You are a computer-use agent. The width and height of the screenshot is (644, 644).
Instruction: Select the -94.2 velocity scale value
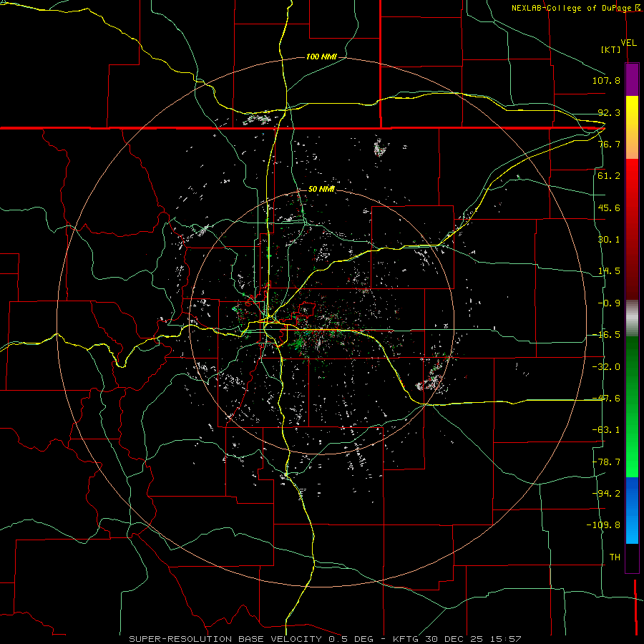tap(606, 494)
